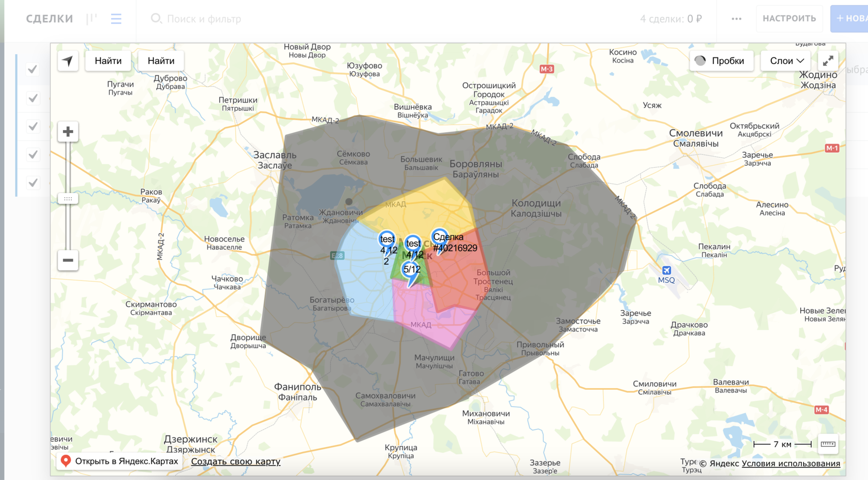Zoom out with the minus button
The width and height of the screenshot is (868, 480).
pos(68,260)
